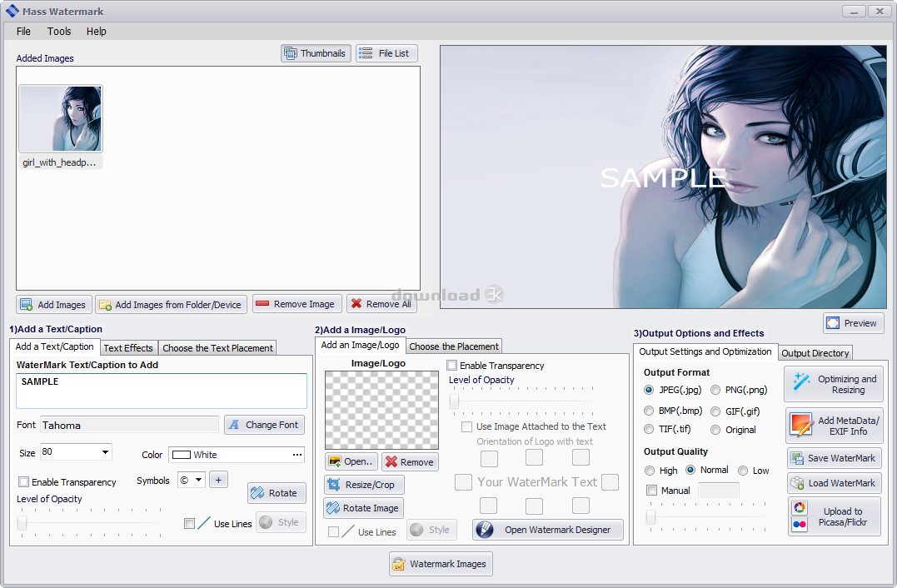Check Use Image Attached to the Text
The width and height of the screenshot is (897, 588).
466,426
